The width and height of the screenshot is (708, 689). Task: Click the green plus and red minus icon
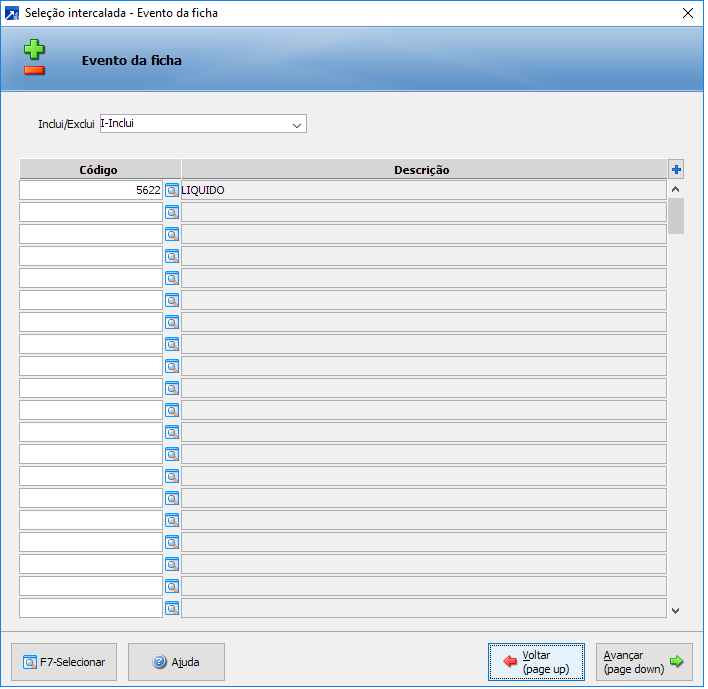point(34,57)
